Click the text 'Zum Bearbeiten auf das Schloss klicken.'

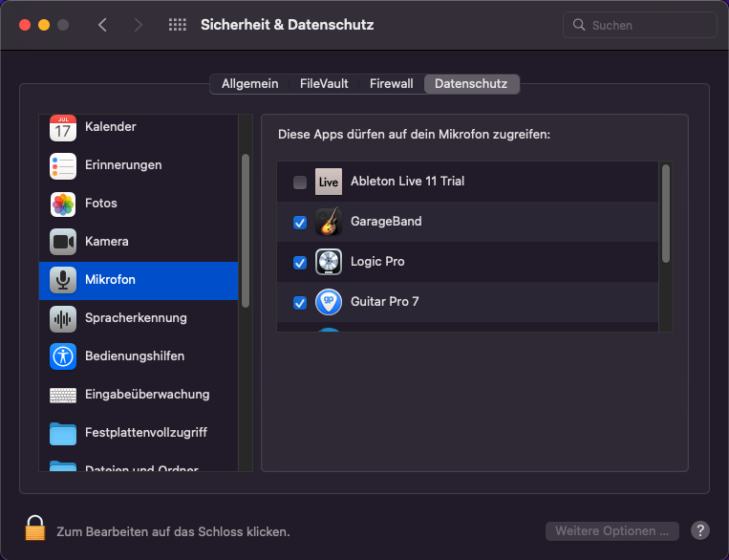pos(173,531)
